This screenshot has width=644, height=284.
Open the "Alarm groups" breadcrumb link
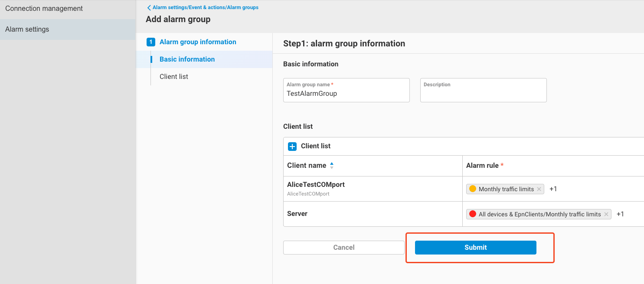pos(242,7)
